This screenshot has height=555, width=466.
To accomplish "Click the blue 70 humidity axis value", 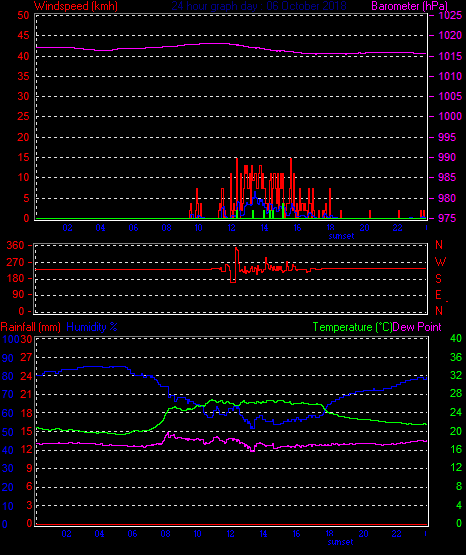I will (8, 395).
